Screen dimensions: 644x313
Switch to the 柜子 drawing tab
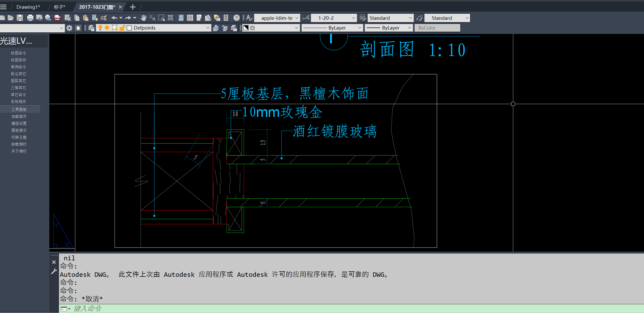pyautogui.click(x=59, y=7)
